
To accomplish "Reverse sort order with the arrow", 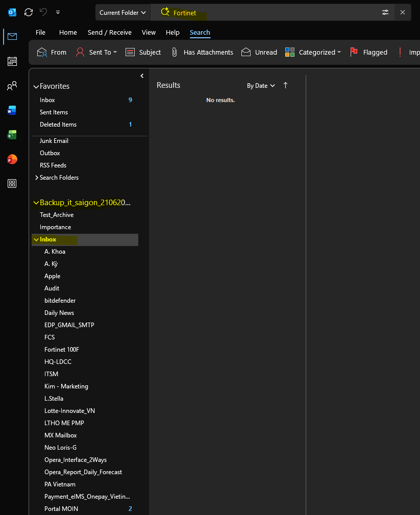I will click(x=285, y=85).
